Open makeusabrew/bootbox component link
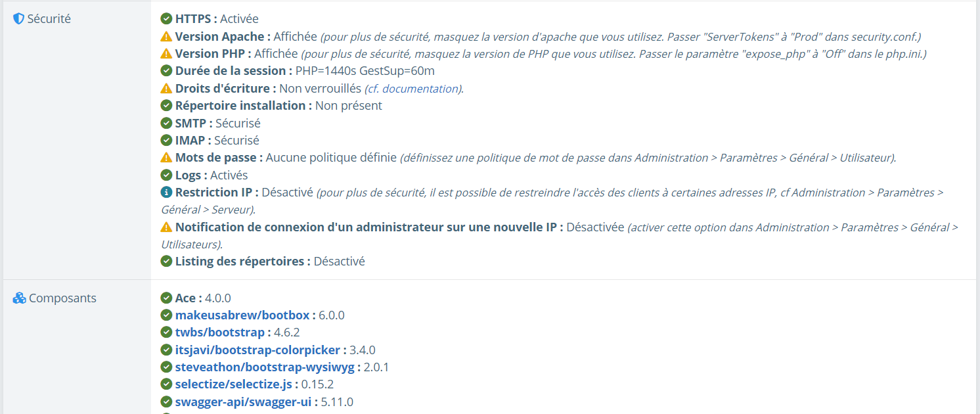This screenshot has width=980, height=414. pos(242,315)
